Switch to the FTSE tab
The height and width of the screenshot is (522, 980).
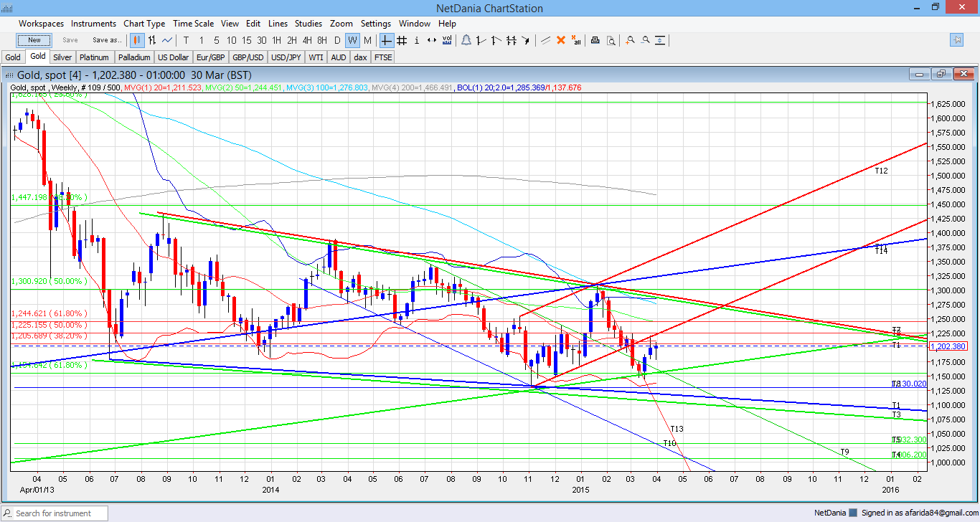pos(383,57)
